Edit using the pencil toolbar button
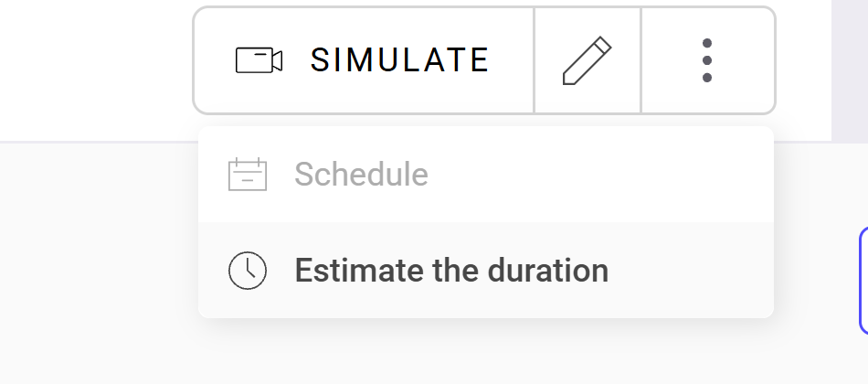The image size is (868, 384). 587,60
